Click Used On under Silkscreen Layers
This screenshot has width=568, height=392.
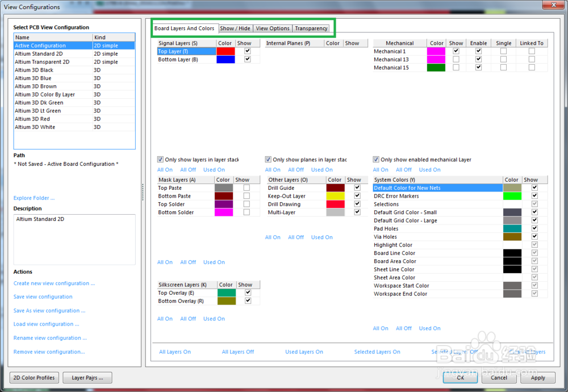coord(214,319)
